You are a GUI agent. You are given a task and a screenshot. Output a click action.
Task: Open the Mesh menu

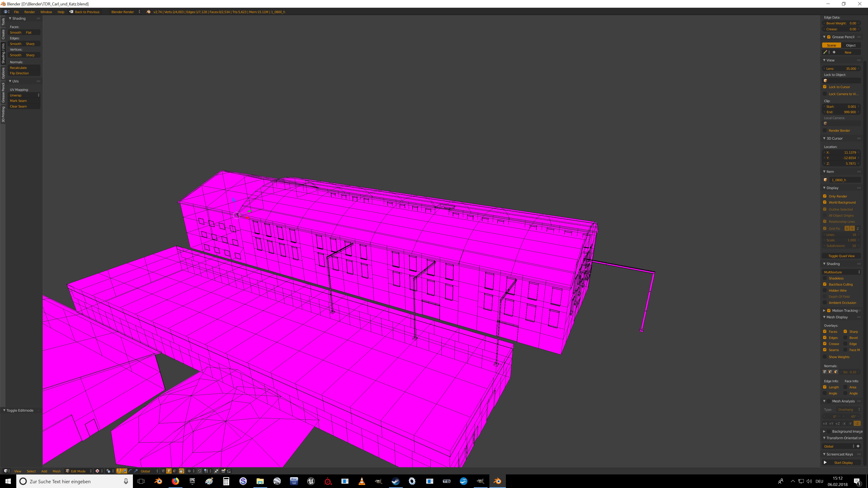coord(57,471)
